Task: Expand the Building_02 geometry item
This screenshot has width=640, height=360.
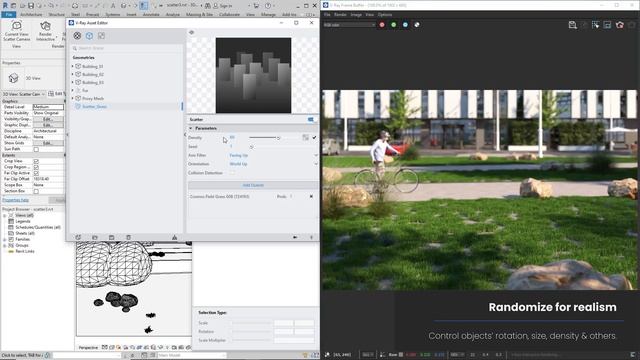Action: click(x=73, y=74)
